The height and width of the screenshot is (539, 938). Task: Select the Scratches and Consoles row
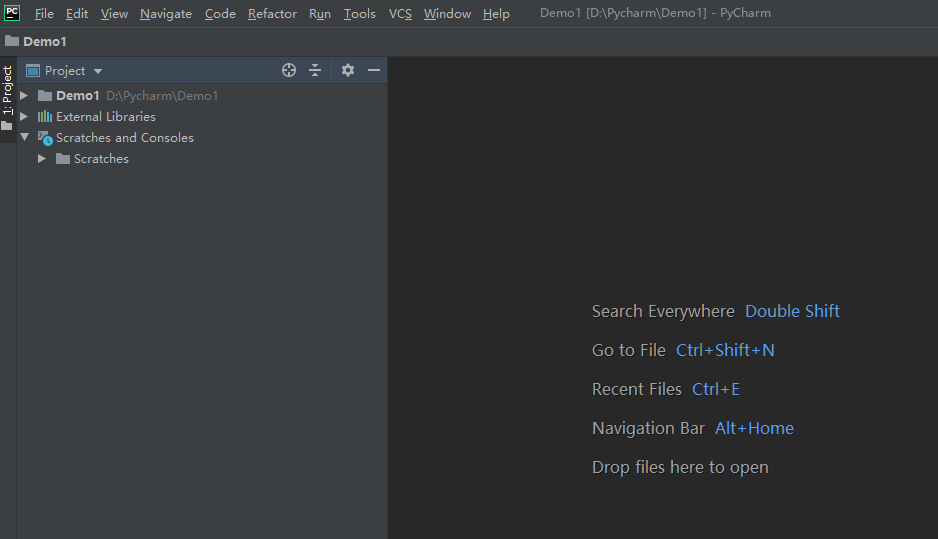point(202,138)
